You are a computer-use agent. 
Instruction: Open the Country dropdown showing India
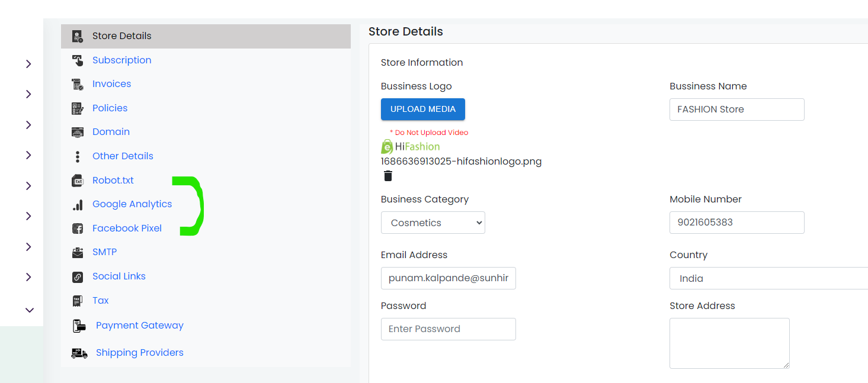[769, 278]
